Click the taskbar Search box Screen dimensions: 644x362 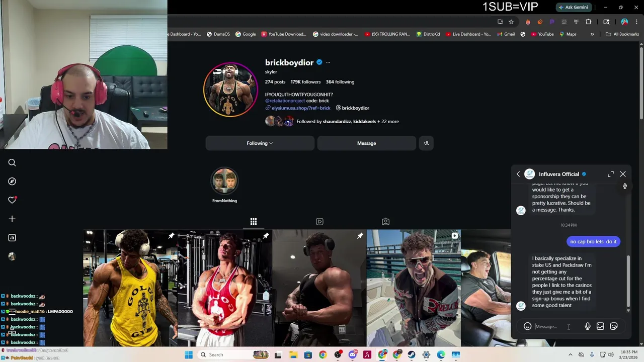(233, 355)
